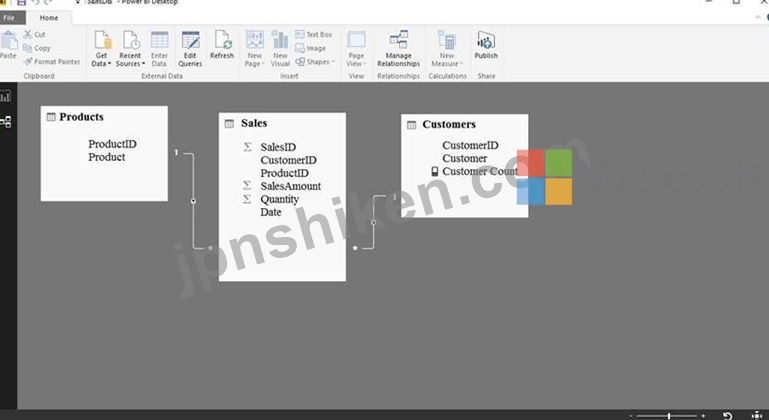Click the Cut scissors command
The height and width of the screenshot is (420, 769).
click(34, 34)
